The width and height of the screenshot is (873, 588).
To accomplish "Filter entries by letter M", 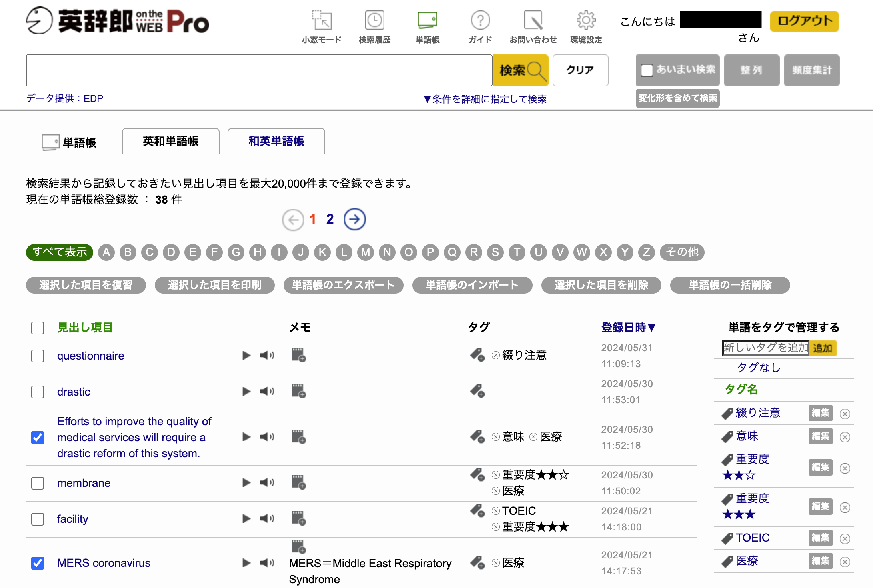I will [366, 252].
